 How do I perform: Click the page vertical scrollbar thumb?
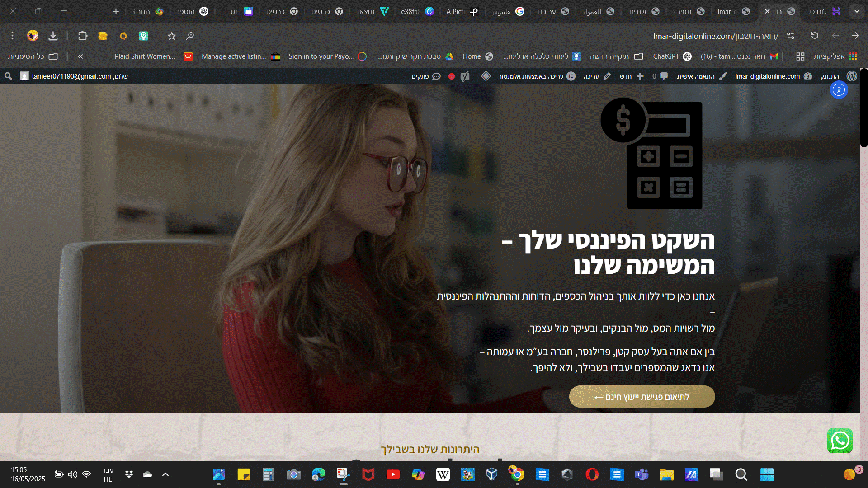(x=864, y=108)
